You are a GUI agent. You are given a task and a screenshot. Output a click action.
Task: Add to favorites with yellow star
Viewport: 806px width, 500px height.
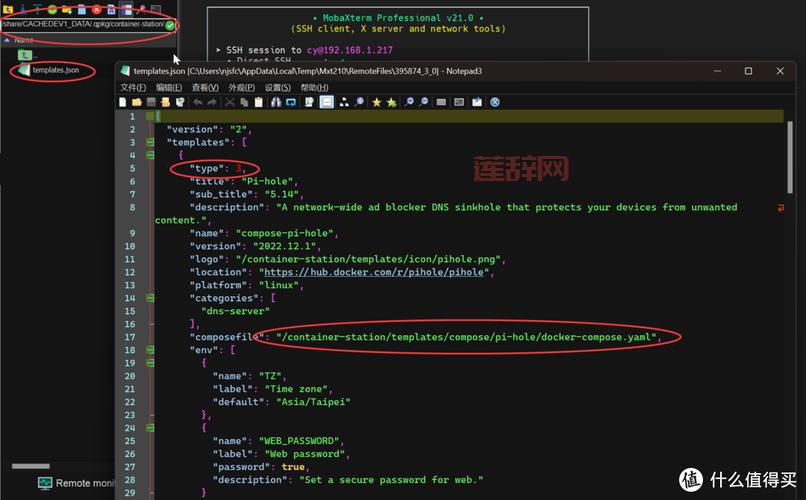point(377,103)
